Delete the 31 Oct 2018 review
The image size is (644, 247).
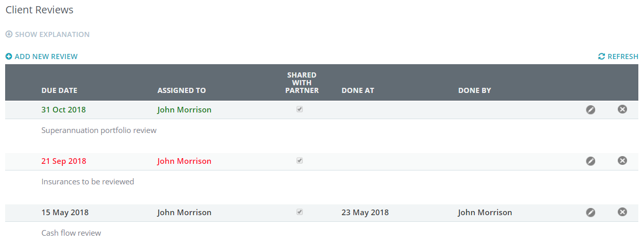tap(622, 109)
